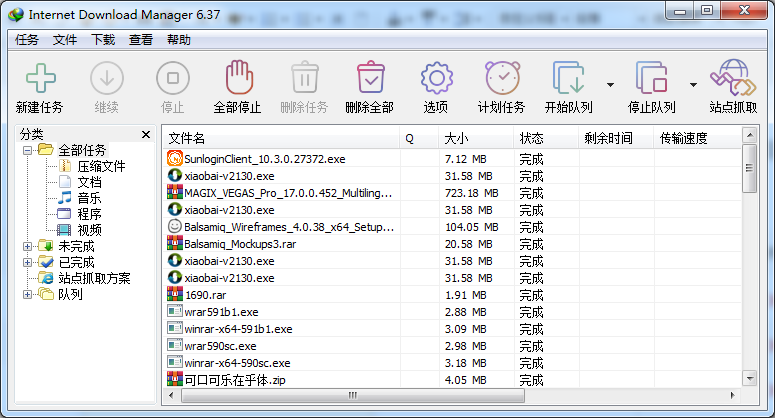Image resolution: width=775 pixels, height=418 pixels.
Task: Sort by 大小 column header
Action: 475,138
